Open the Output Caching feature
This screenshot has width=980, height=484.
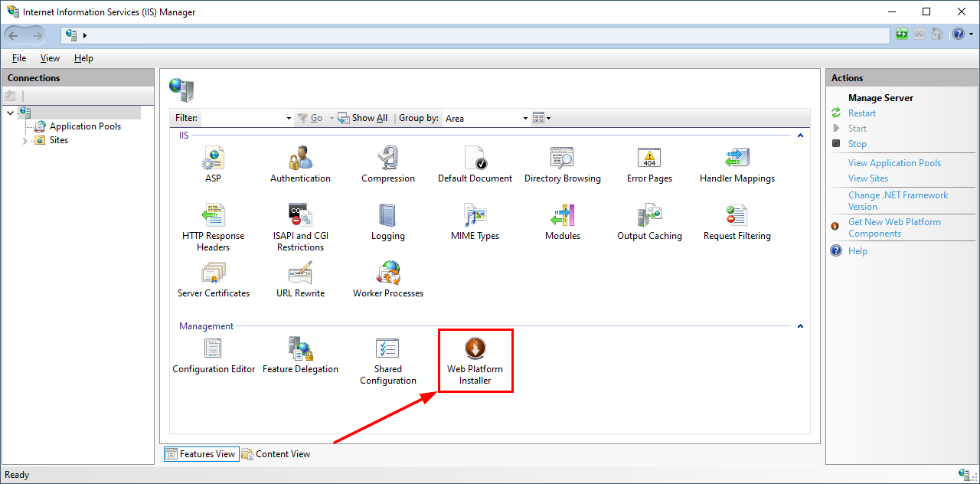click(x=649, y=223)
